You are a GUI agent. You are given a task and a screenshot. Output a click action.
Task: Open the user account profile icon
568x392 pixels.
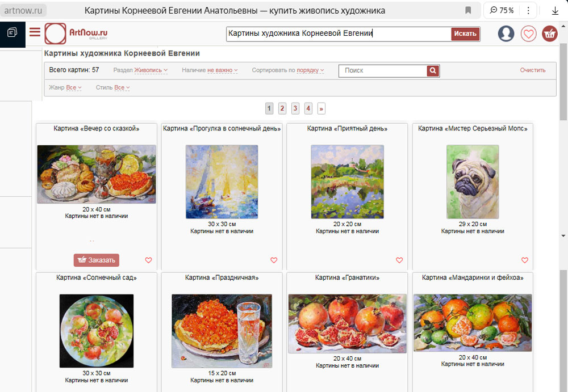coord(506,33)
